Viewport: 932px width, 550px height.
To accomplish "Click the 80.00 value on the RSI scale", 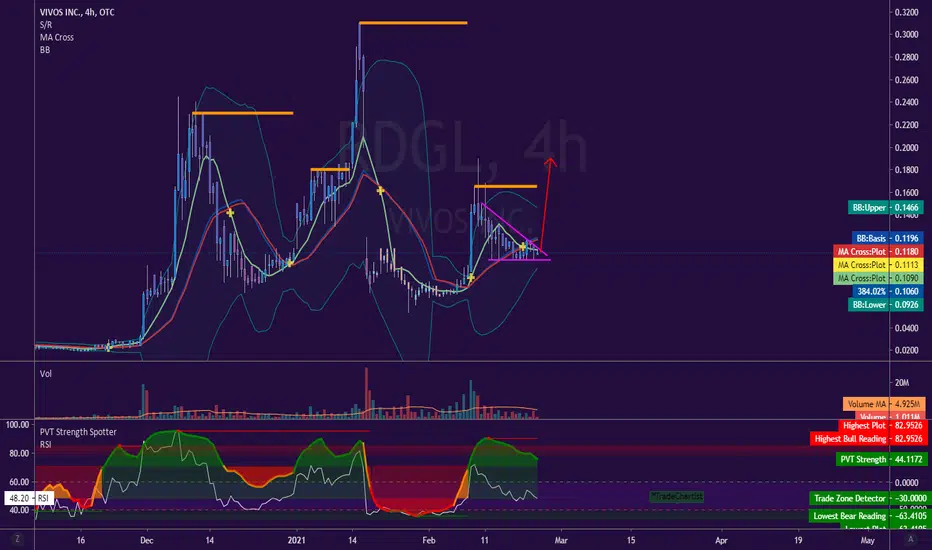I will 17,453.
